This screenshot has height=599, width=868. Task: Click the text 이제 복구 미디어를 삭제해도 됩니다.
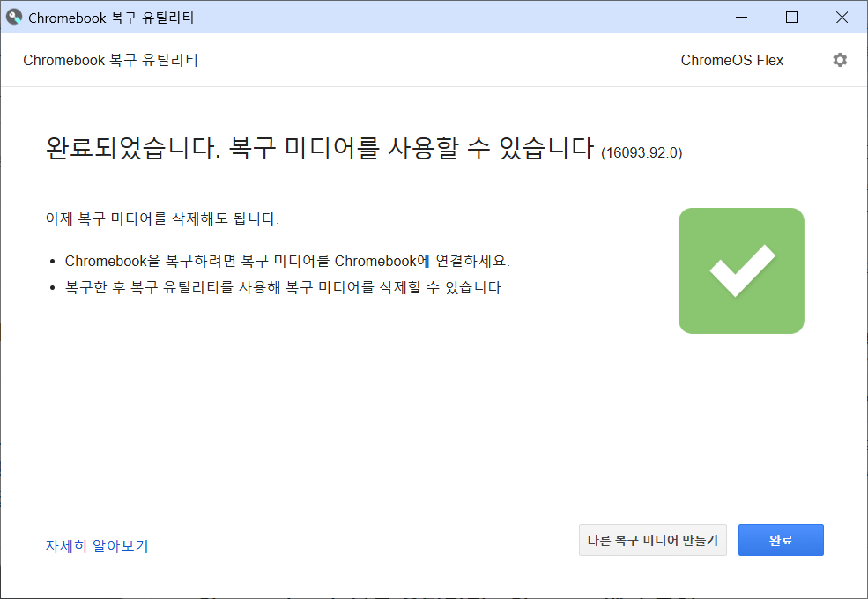pyautogui.click(x=162, y=218)
